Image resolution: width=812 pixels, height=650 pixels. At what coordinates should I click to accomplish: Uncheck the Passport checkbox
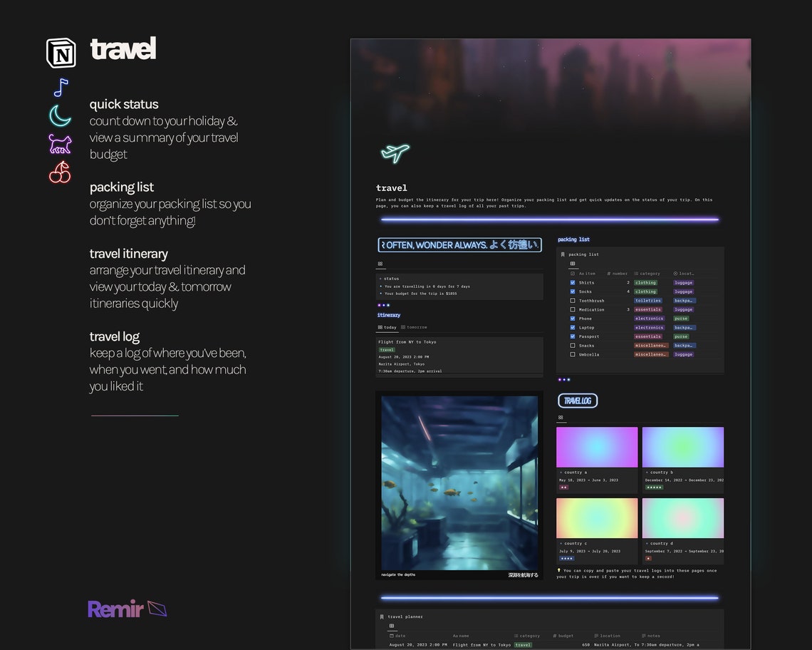pos(572,336)
